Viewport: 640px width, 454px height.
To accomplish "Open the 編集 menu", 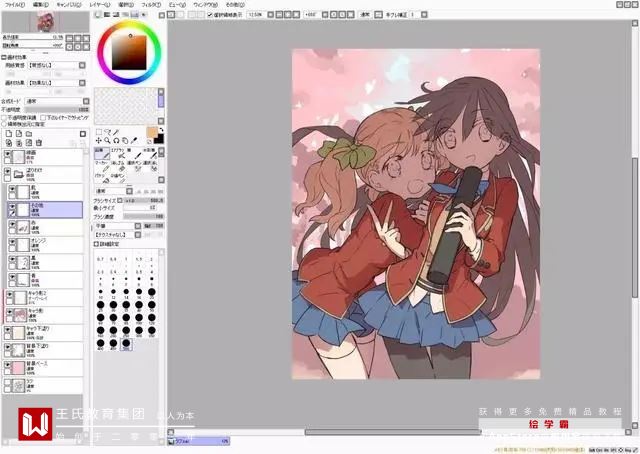I will [40, 5].
